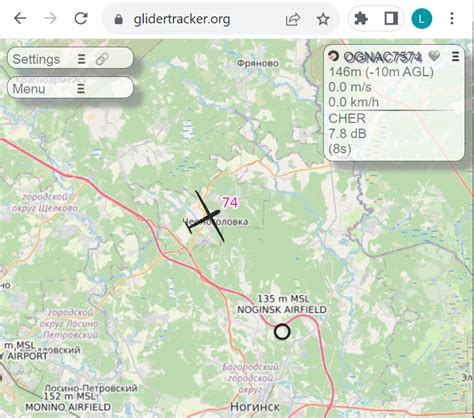Click the glider icon near Chernogolovka
The image size is (474, 418).
click(x=206, y=216)
